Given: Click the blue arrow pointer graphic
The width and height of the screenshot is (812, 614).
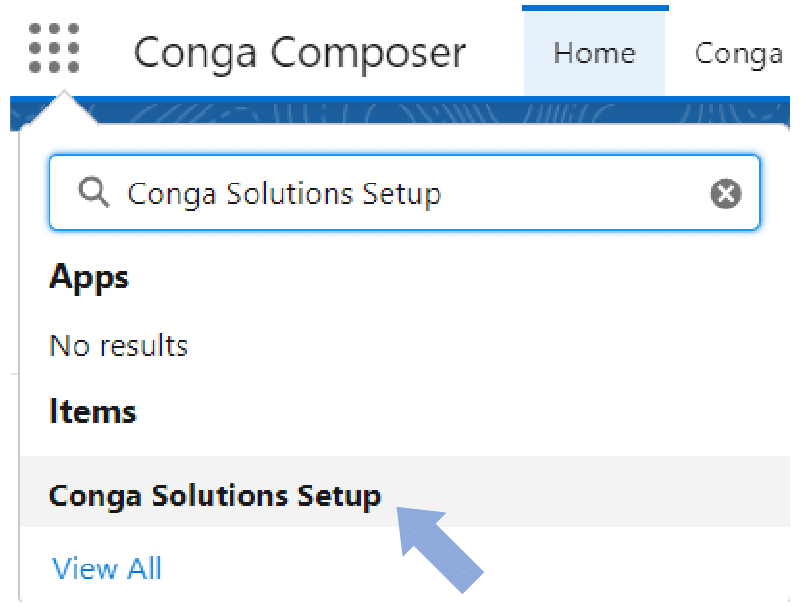Looking at the screenshot, I should [440, 546].
